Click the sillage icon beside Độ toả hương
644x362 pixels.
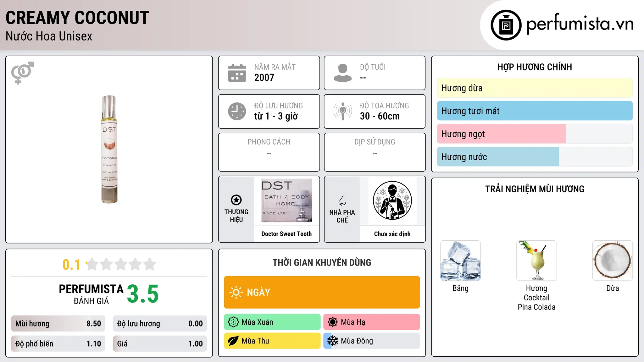[x=343, y=111]
